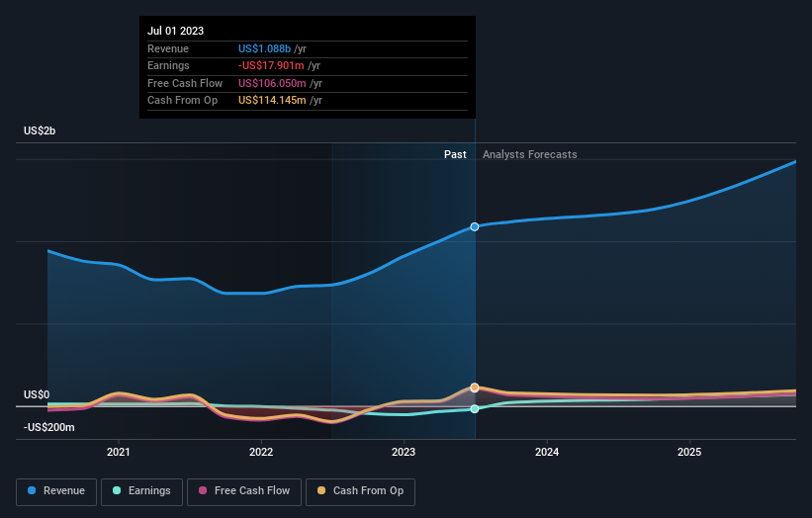Viewport: 812px width, 518px height.
Task: Click the Past section label
Action: tap(455, 154)
